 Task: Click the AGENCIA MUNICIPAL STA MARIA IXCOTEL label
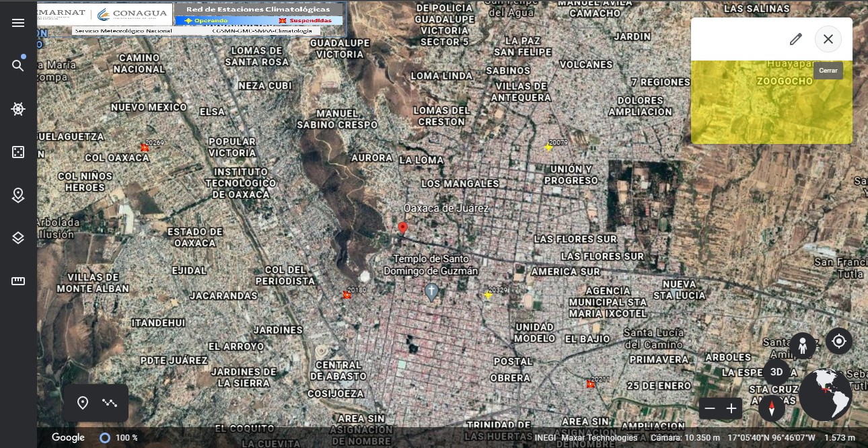click(608, 302)
